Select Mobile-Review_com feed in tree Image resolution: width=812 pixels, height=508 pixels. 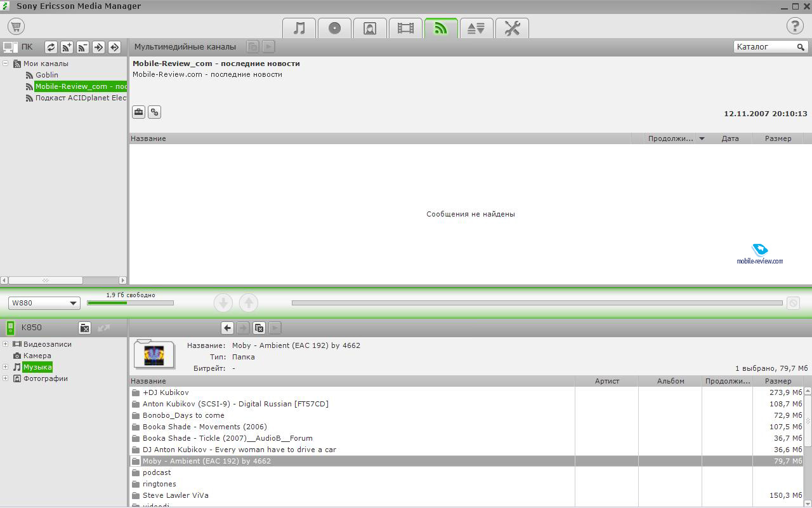point(81,86)
